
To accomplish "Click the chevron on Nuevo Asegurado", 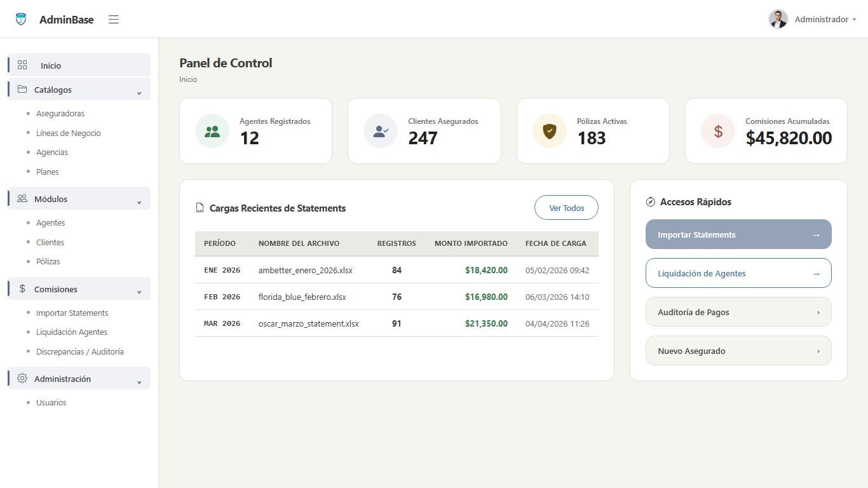I will pyautogui.click(x=818, y=351).
